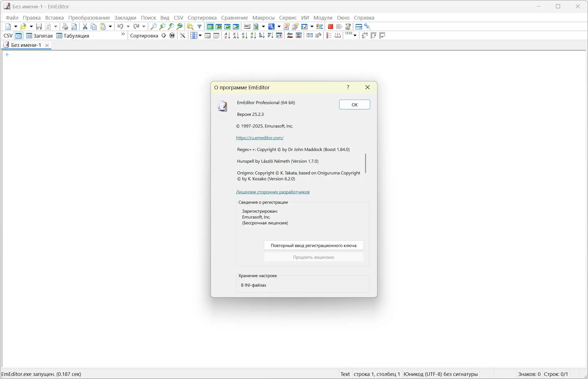Open the Макросы menu

pos(263,18)
